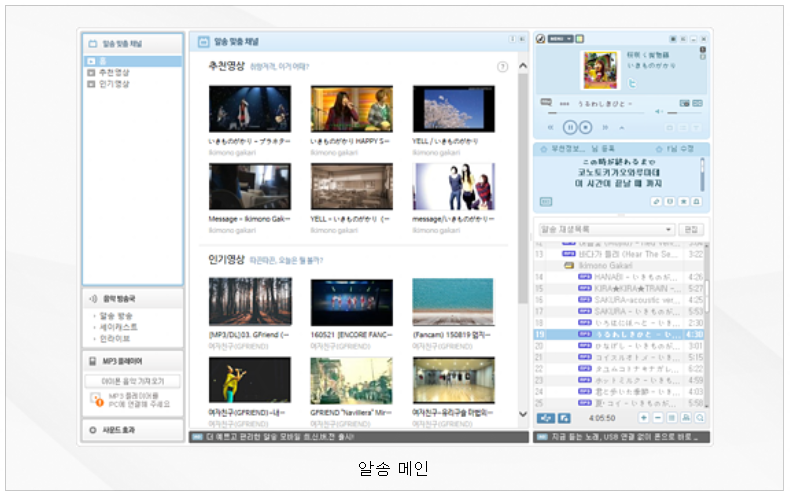
Task: Open 알송 방송 under music broadcasting
Action: [116, 316]
